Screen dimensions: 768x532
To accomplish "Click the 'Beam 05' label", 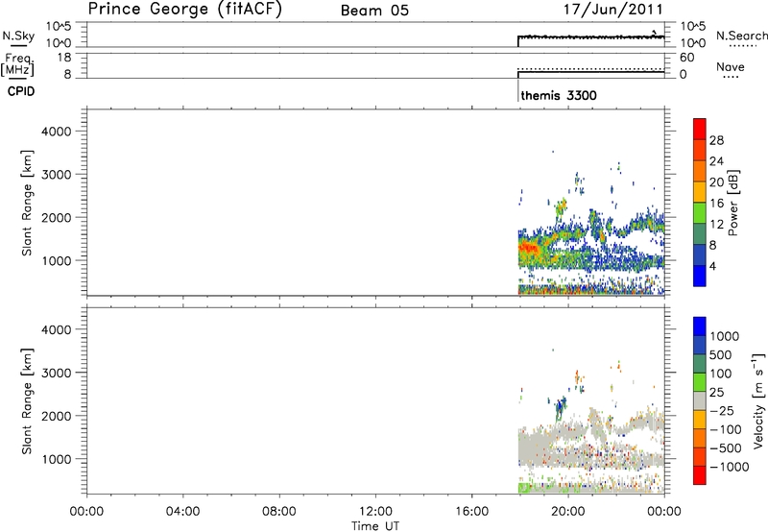I will pyautogui.click(x=374, y=11).
